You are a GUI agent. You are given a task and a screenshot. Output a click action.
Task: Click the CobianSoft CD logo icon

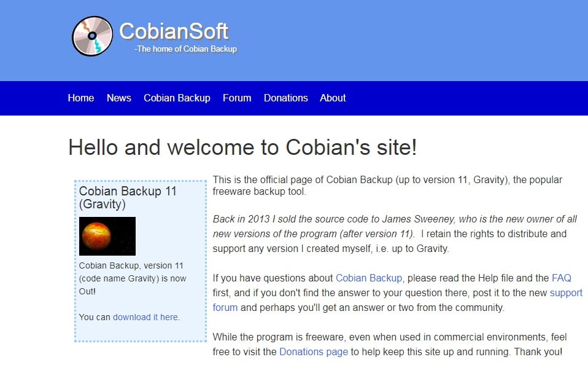tap(92, 36)
